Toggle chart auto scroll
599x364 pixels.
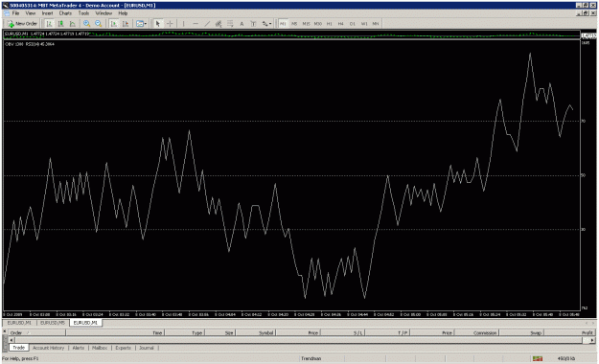tap(113, 24)
